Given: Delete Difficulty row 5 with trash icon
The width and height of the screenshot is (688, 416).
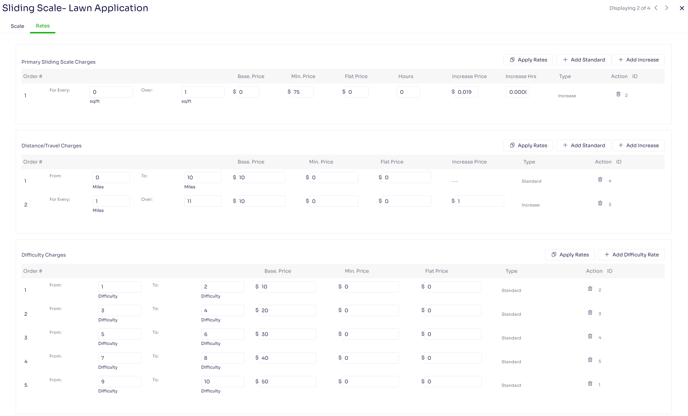Looking at the screenshot, I should (x=590, y=384).
